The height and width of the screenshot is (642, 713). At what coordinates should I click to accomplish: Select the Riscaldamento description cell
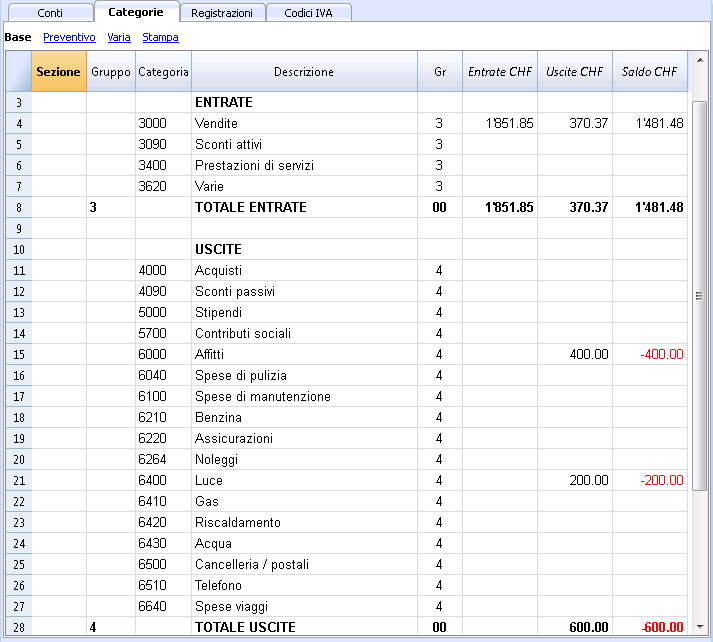[x=304, y=522]
